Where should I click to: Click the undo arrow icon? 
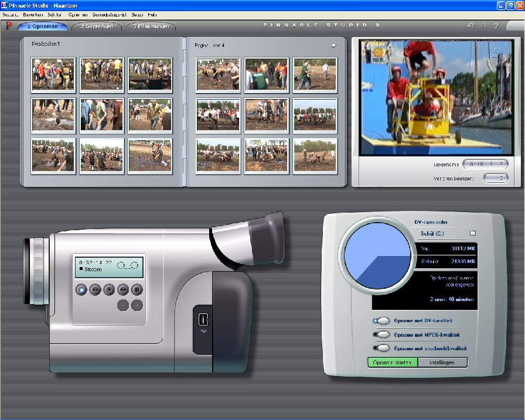471,26
